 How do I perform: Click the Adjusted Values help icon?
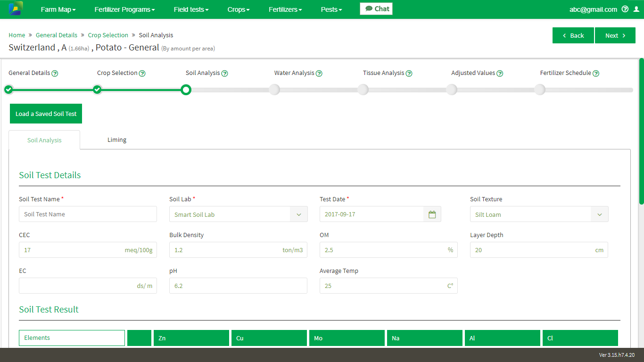click(500, 74)
